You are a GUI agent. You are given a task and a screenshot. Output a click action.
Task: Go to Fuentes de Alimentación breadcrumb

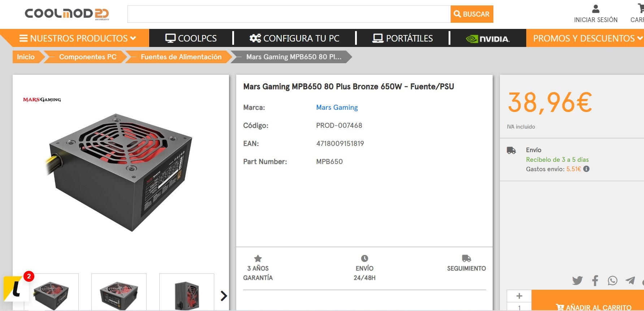tap(181, 57)
